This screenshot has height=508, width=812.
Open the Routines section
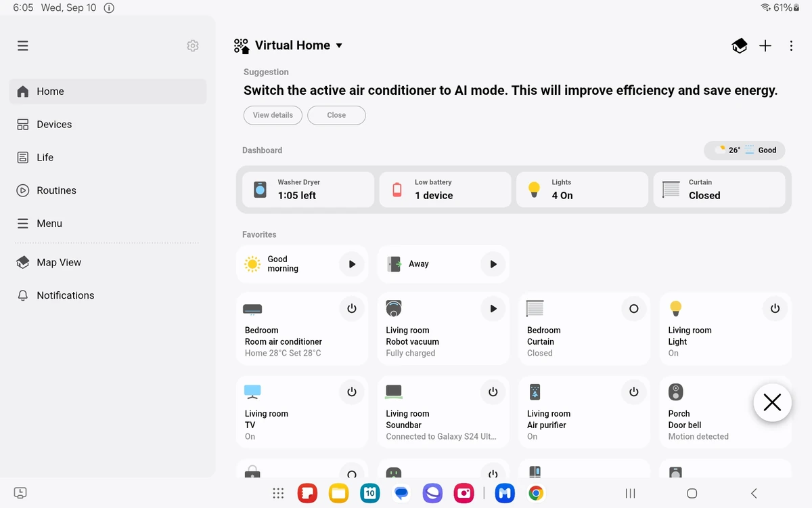click(x=58, y=190)
